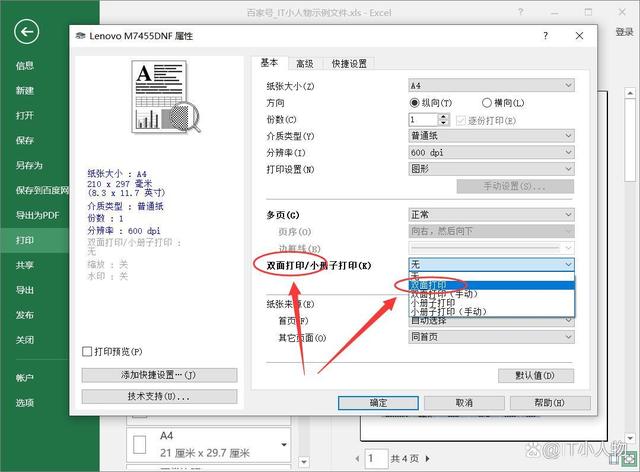Click the current page number field
The image size is (640, 472).
point(376,458)
